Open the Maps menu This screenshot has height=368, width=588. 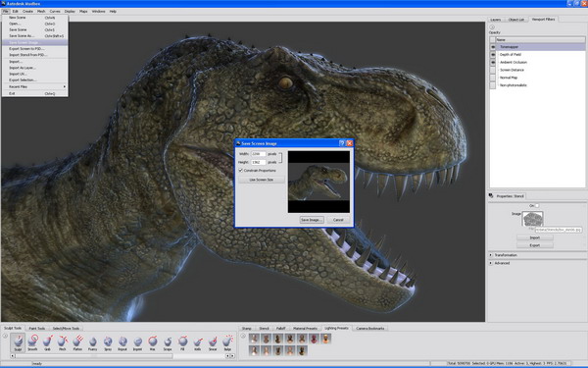83,11
